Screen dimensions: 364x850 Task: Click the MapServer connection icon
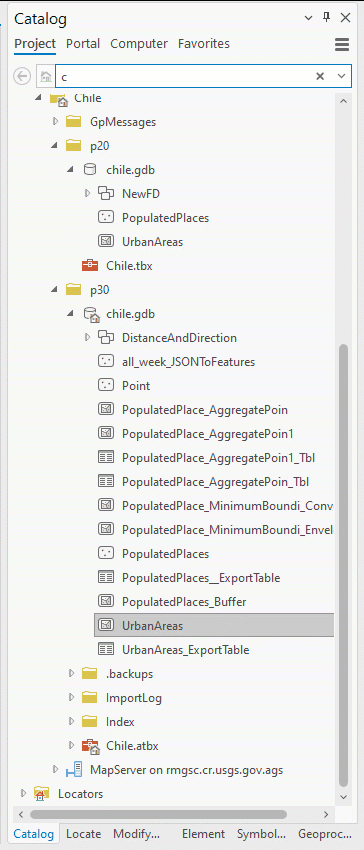(73, 770)
